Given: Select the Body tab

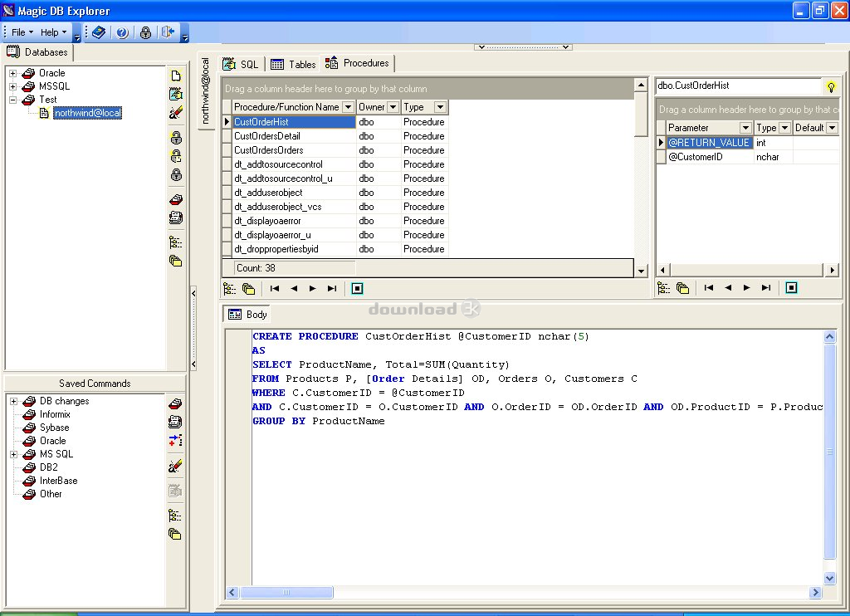Looking at the screenshot, I should tap(247, 315).
